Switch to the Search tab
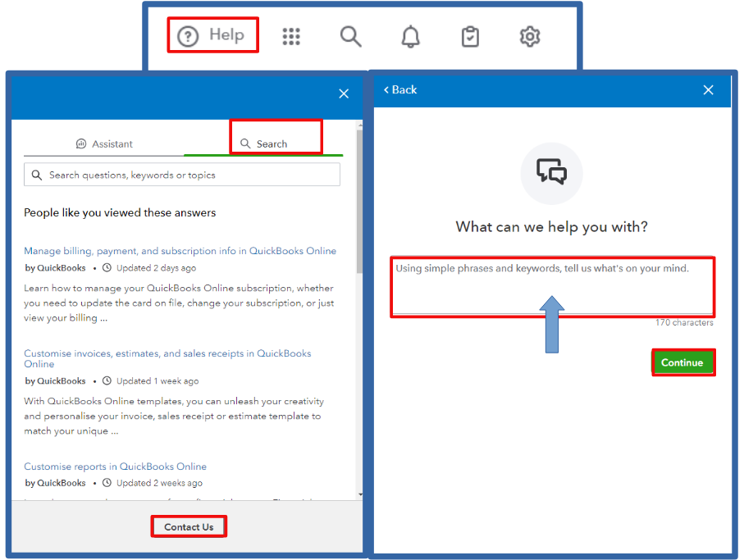The height and width of the screenshot is (560, 744). pyautogui.click(x=264, y=143)
